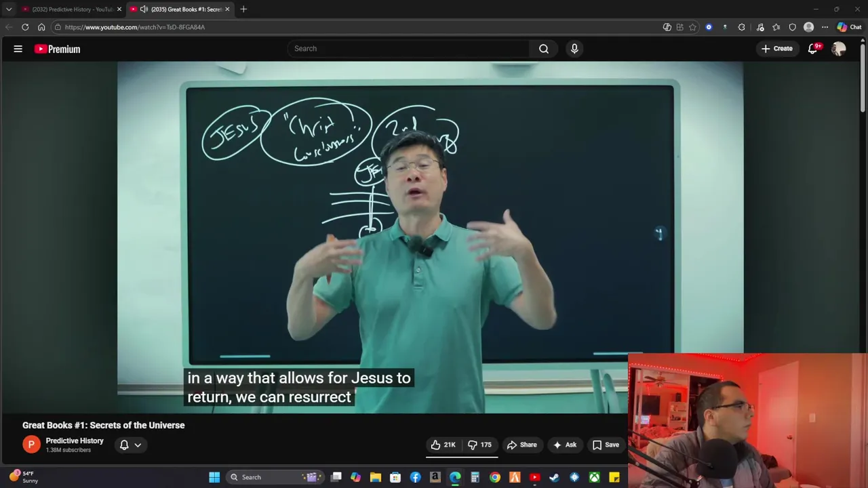Open Calculator from the taskbar
868x488 pixels.
(x=475, y=477)
